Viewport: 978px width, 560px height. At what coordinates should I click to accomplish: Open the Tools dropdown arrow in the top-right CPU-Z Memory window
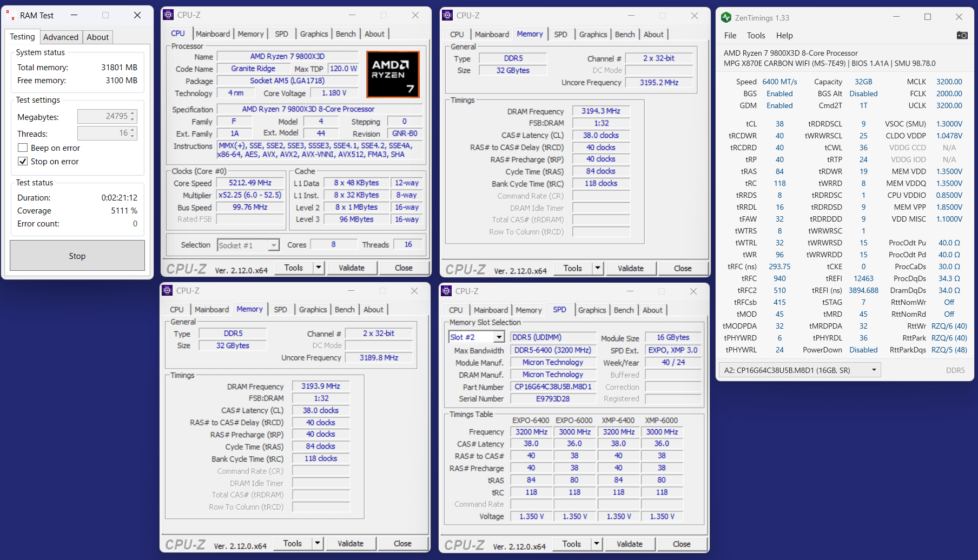[x=598, y=268]
